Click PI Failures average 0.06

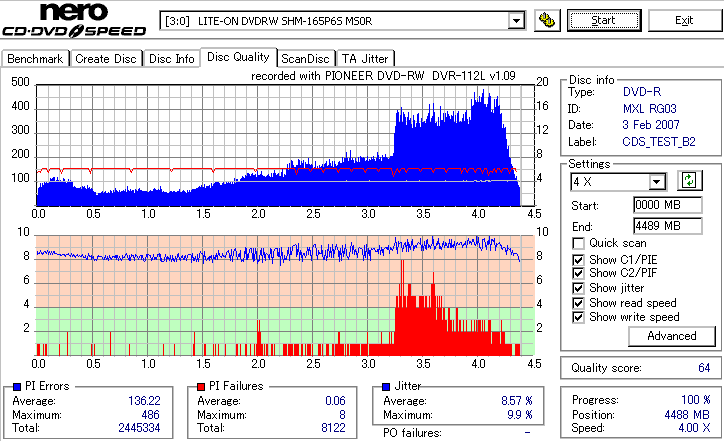click(335, 401)
